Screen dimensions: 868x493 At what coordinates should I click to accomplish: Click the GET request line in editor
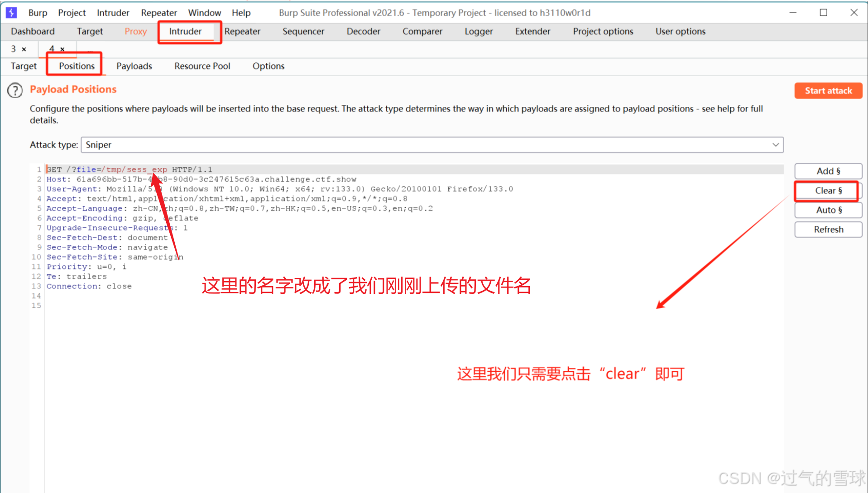tap(129, 169)
